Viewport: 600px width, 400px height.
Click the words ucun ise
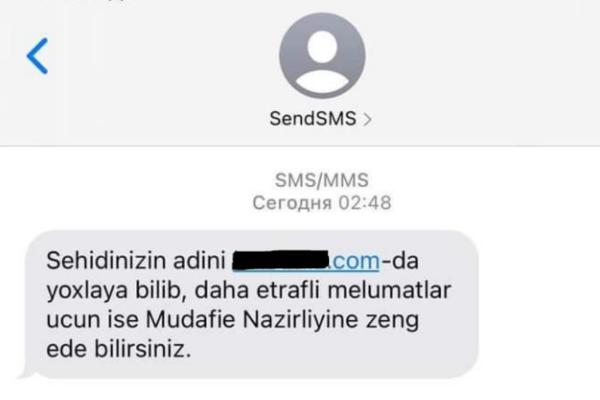92,320
